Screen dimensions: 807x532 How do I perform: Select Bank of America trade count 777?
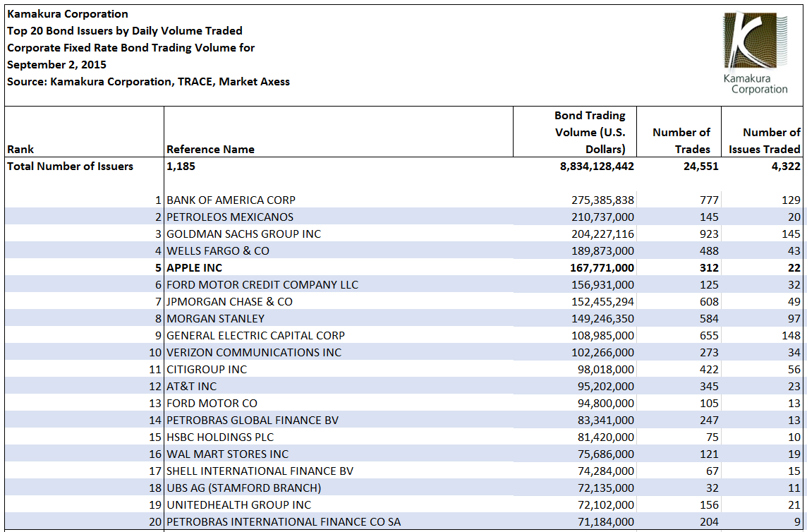709,200
